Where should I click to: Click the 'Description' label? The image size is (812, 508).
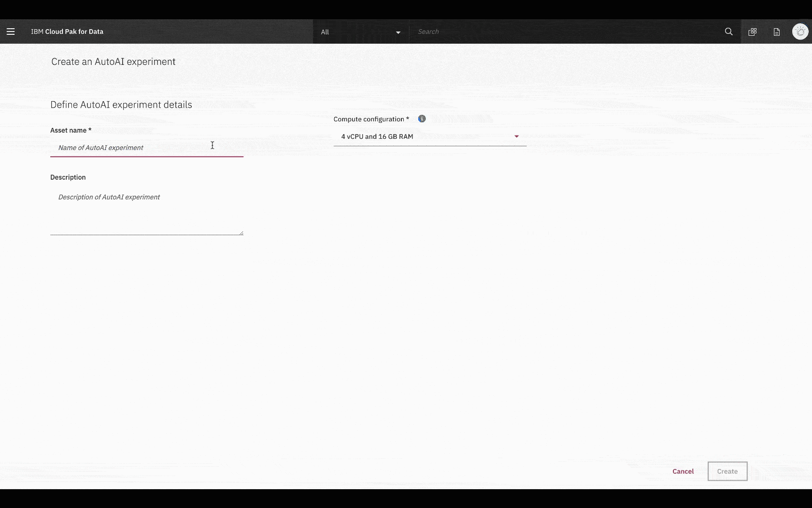(68, 177)
